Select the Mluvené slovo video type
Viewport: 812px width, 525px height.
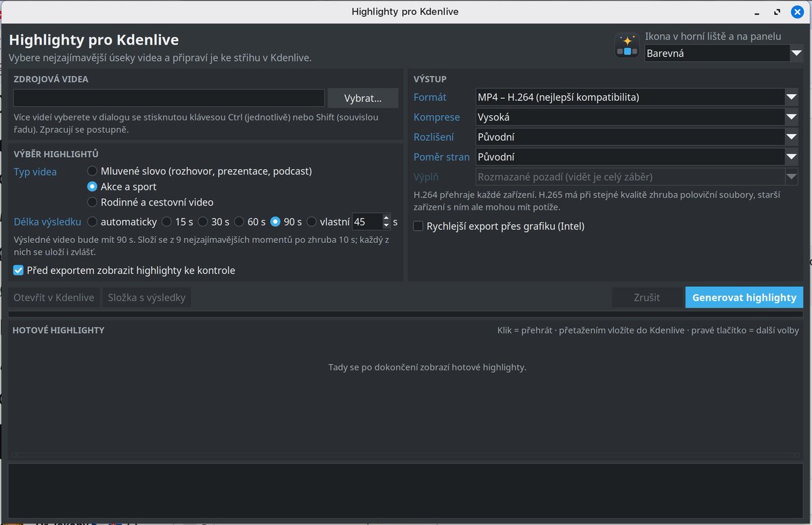(200, 171)
